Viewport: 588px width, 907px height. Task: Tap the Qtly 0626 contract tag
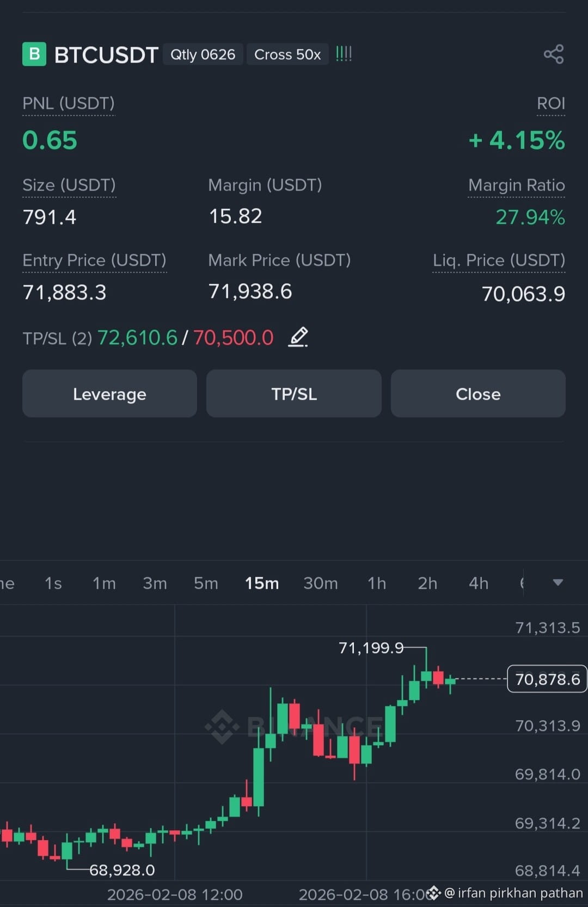point(203,54)
